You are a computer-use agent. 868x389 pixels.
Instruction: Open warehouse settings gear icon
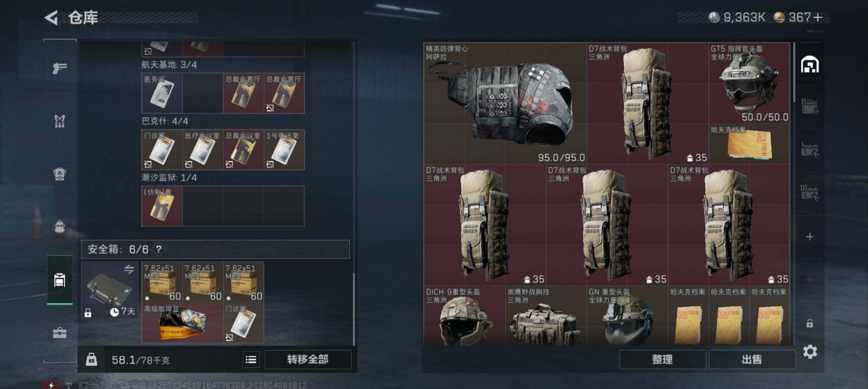(x=810, y=352)
